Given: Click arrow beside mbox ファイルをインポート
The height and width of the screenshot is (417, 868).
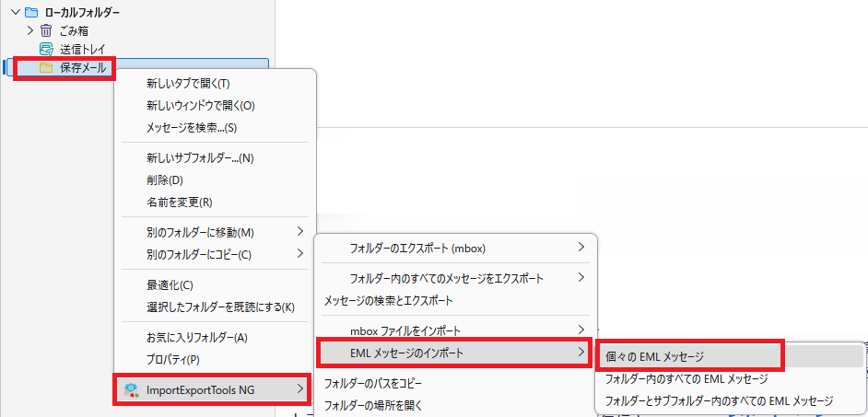Looking at the screenshot, I should (x=581, y=330).
